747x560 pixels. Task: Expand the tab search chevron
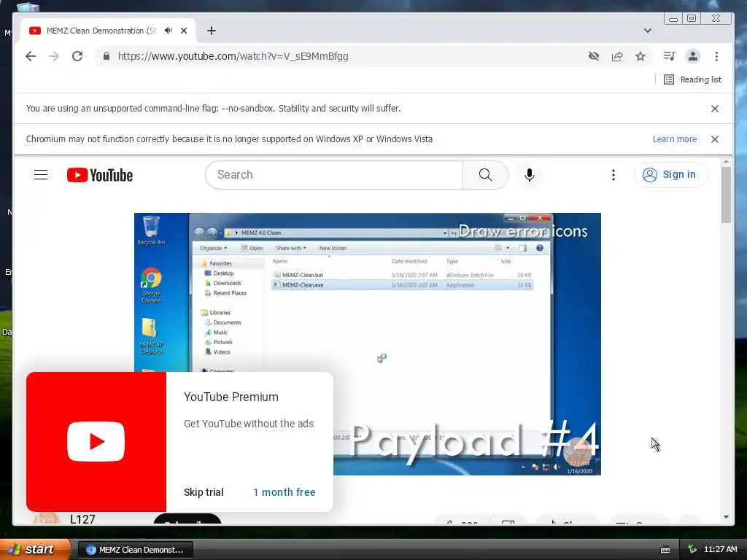[648, 31]
